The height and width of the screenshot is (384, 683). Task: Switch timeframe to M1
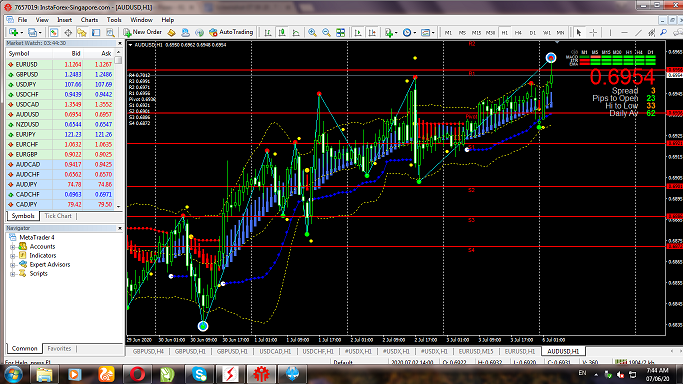point(448,33)
